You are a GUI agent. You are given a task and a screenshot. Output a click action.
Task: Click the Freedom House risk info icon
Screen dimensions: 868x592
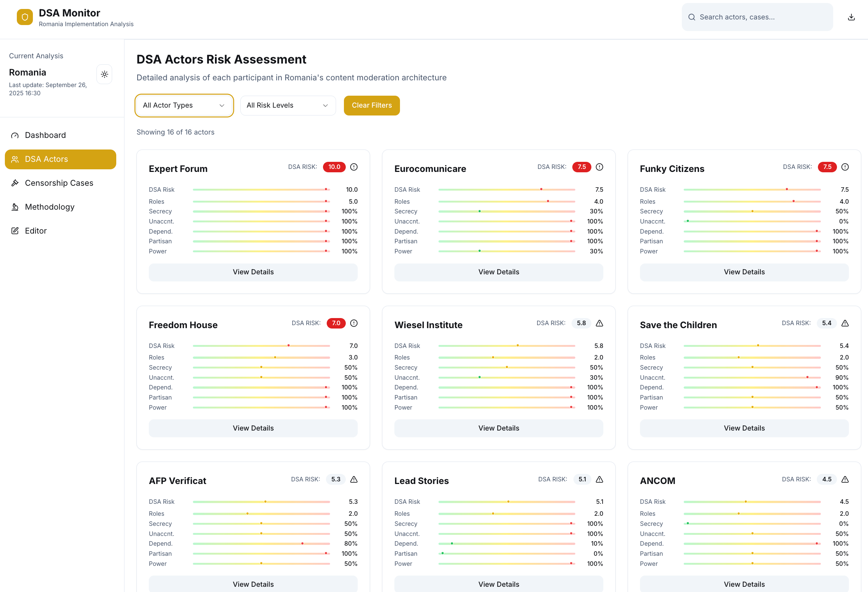(354, 323)
